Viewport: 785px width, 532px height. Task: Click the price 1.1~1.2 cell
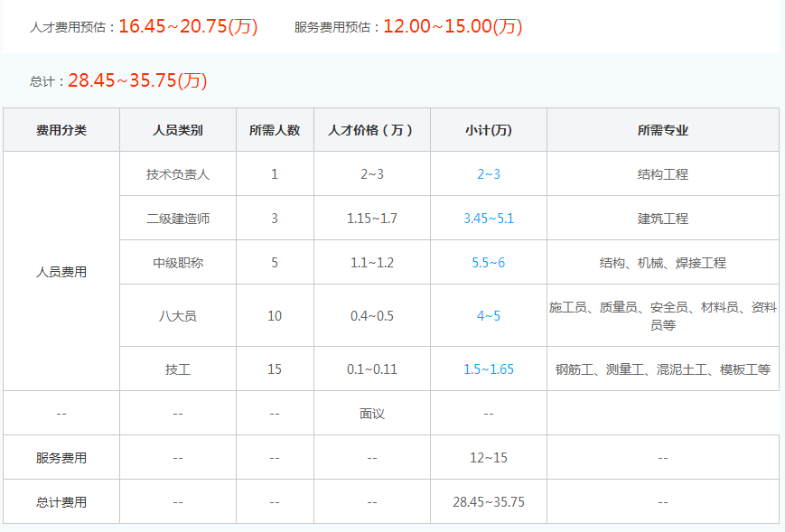click(371, 263)
